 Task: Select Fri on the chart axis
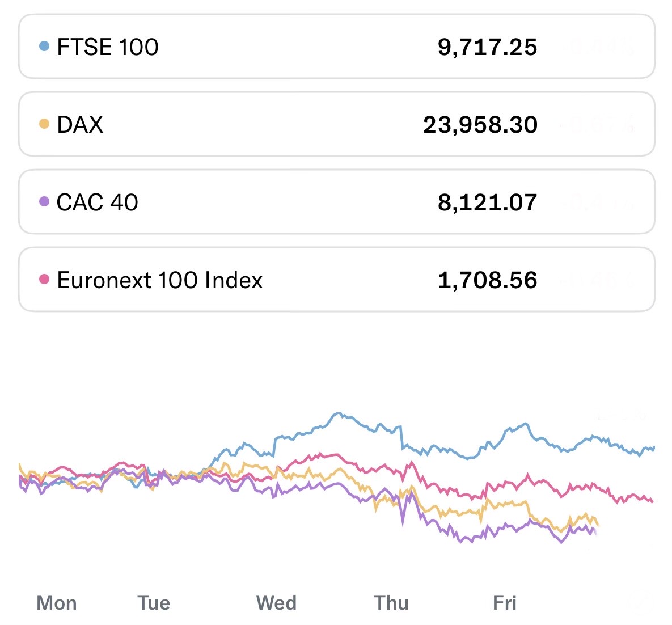[505, 602]
